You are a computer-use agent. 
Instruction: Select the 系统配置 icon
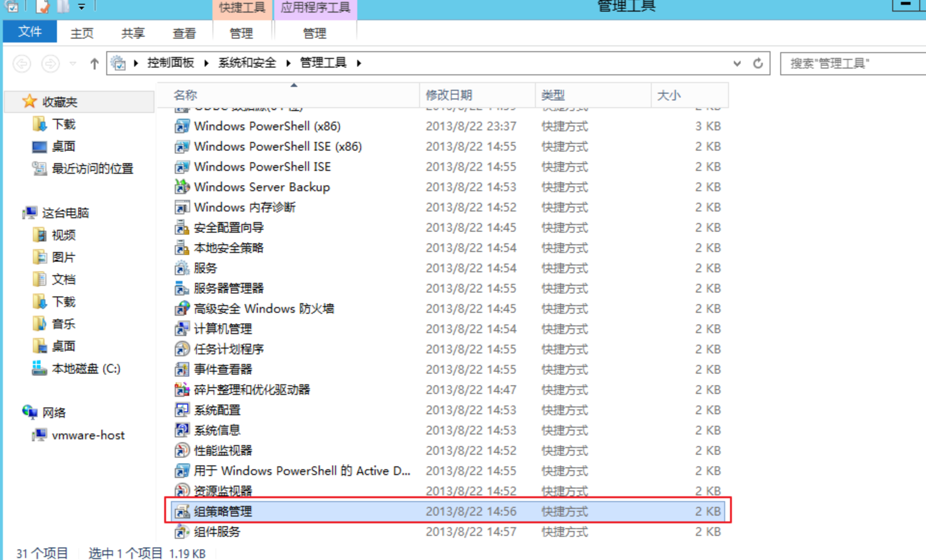click(x=182, y=410)
